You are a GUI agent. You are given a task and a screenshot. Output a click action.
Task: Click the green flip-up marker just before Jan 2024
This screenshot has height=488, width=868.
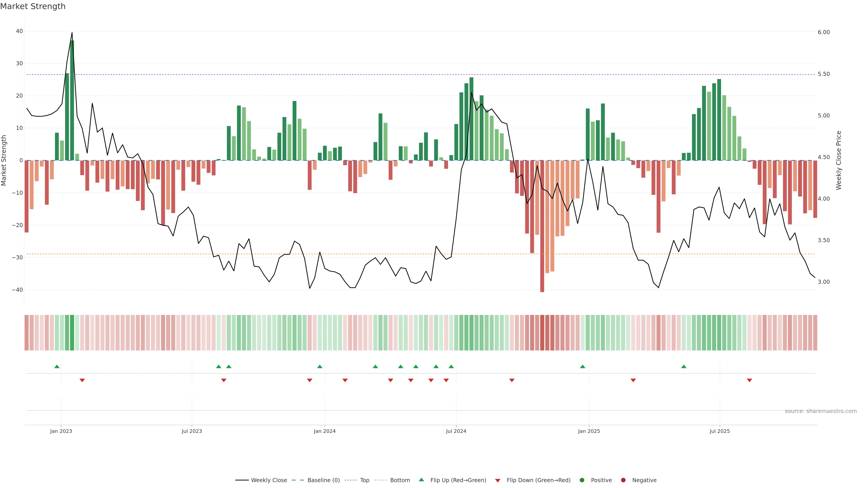[x=320, y=366]
